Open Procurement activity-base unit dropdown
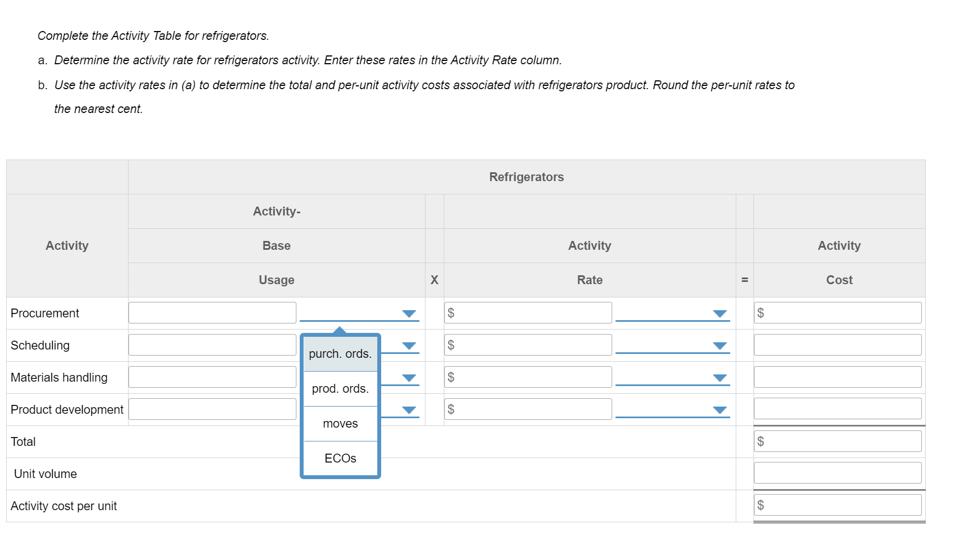This screenshot has width=959, height=560. [409, 314]
